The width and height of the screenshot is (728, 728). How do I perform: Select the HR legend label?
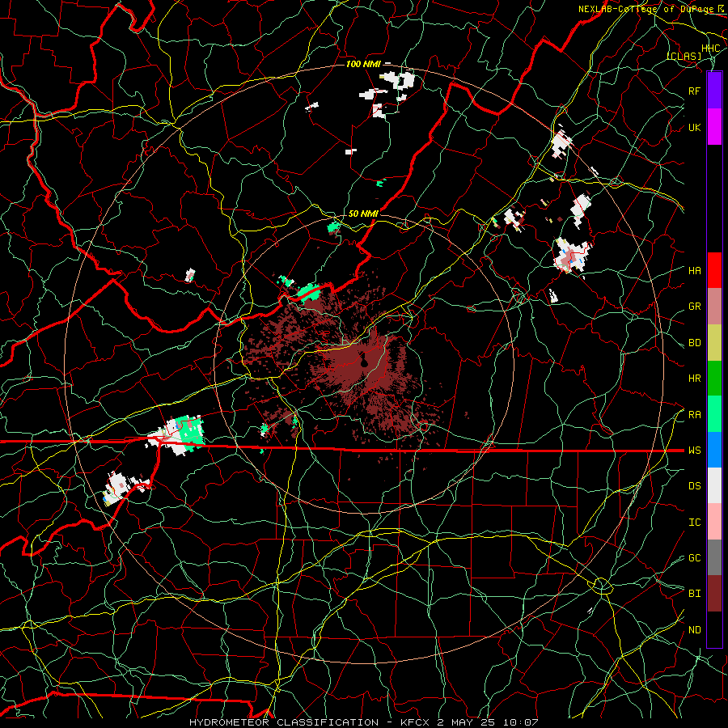[x=695, y=379]
